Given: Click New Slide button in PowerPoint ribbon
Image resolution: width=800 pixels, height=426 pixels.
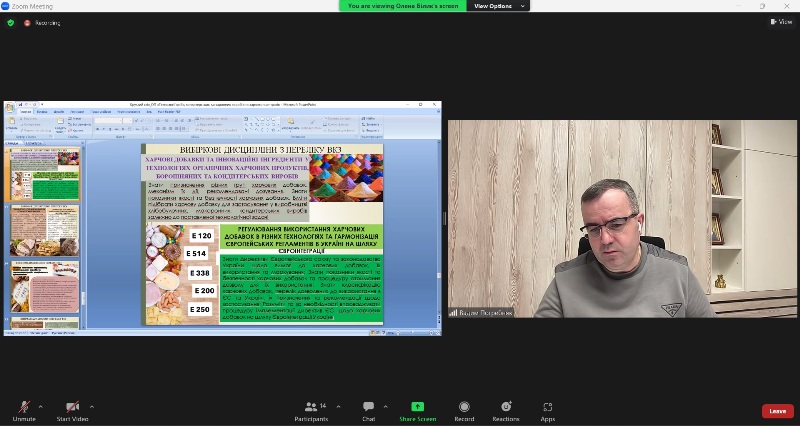Looking at the screenshot, I should [60, 124].
